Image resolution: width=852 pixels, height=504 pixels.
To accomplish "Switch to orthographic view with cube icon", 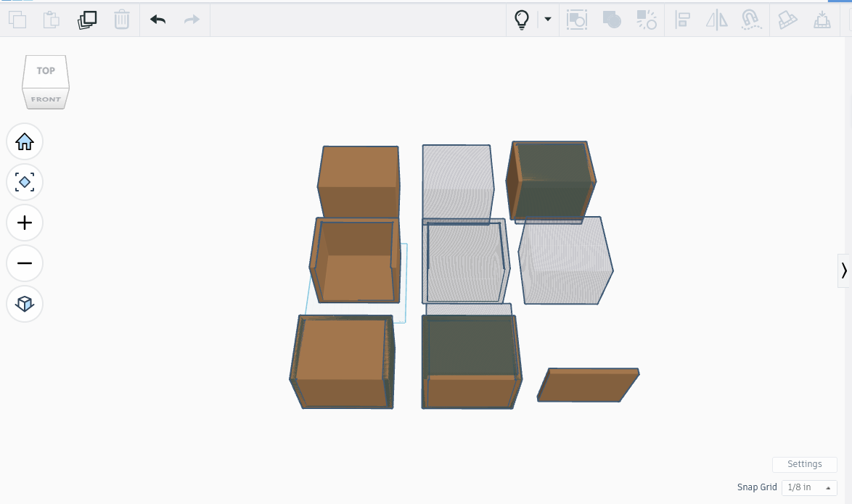I will point(25,304).
